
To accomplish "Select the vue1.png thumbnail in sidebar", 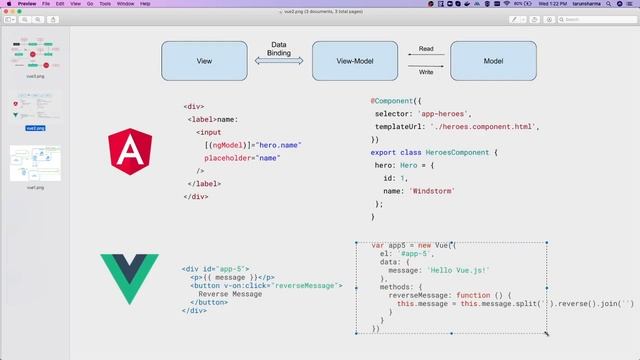I will tap(35, 163).
